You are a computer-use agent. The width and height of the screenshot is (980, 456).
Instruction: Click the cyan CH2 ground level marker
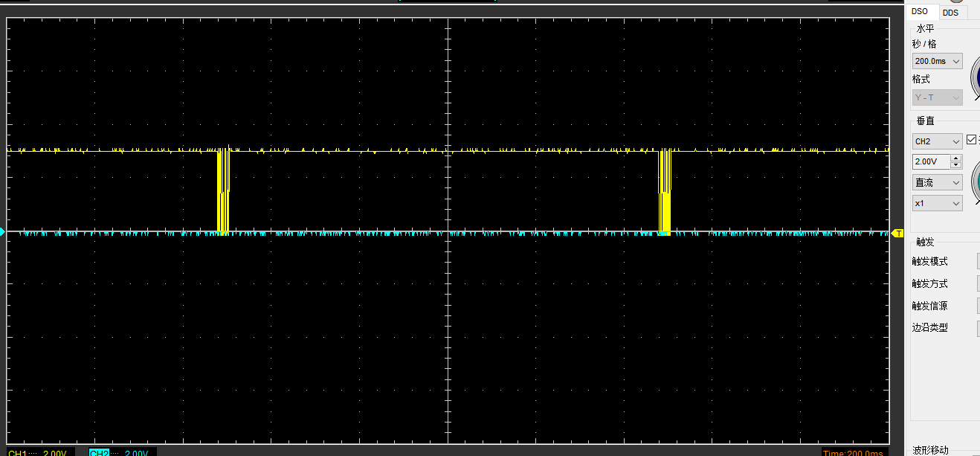(x=2, y=232)
